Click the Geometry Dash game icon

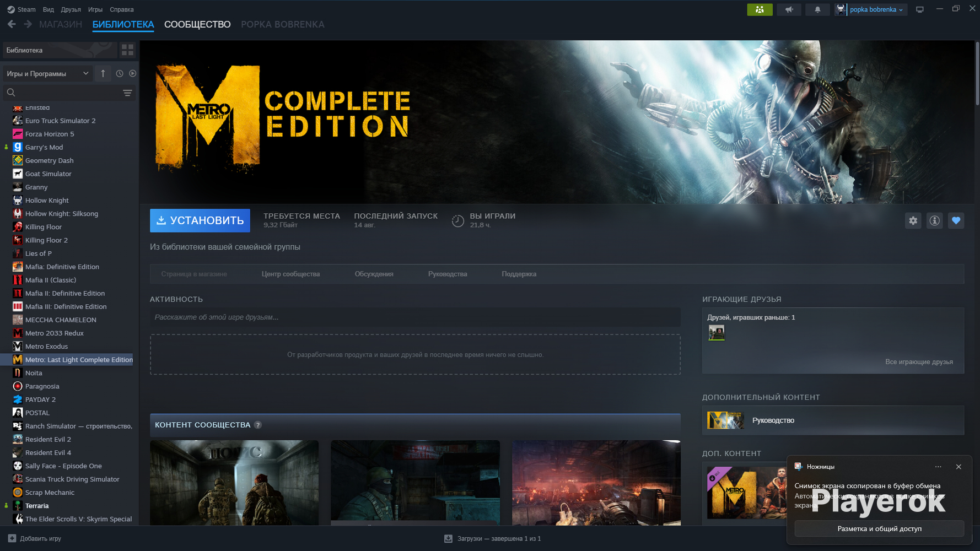[18, 160]
